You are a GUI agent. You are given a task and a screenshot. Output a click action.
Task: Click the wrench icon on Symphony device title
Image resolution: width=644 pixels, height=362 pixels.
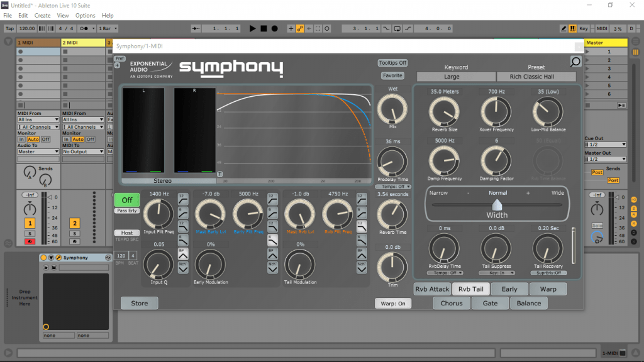58,257
